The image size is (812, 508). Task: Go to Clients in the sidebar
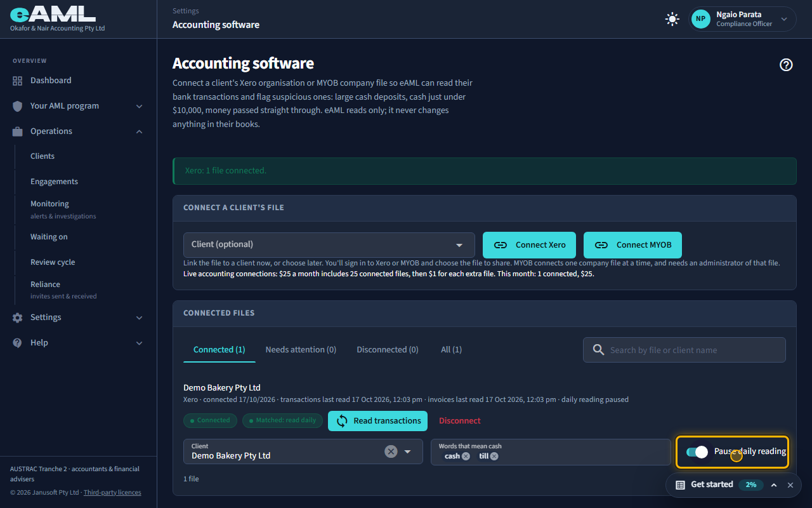tap(43, 156)
